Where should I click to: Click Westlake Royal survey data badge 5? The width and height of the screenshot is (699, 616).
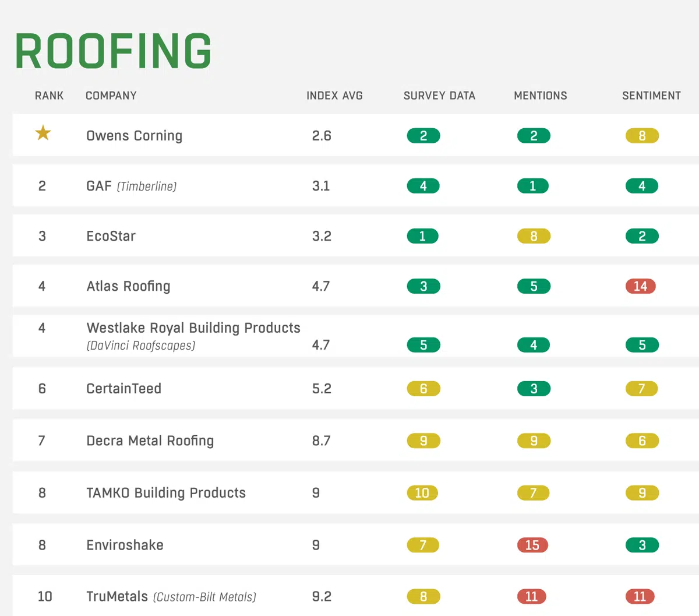(423, 345)
